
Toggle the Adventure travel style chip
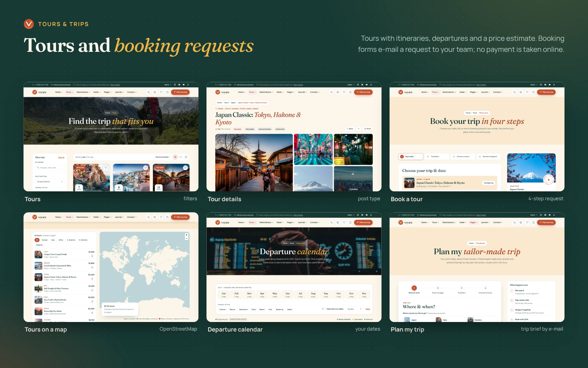pyautogui.click(x=243, y=309)
